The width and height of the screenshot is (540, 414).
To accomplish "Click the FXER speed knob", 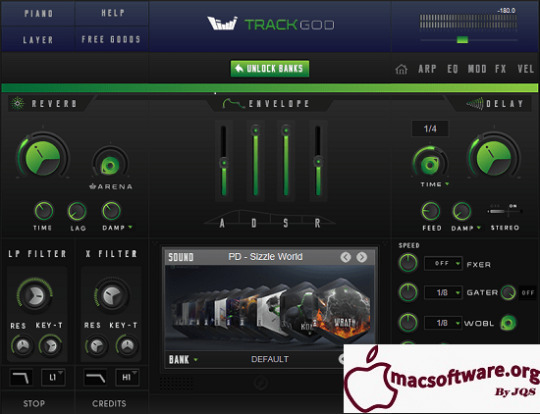I will (408, 263).
